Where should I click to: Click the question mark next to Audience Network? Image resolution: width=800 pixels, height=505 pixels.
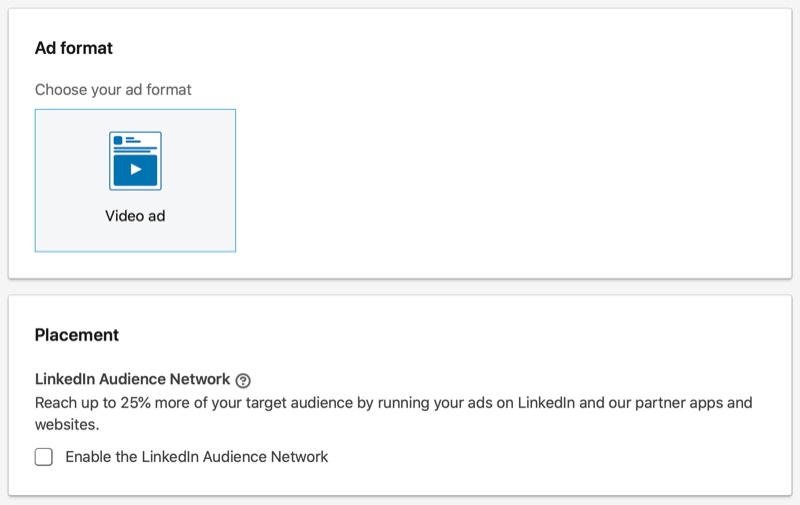tap(243, 380)
